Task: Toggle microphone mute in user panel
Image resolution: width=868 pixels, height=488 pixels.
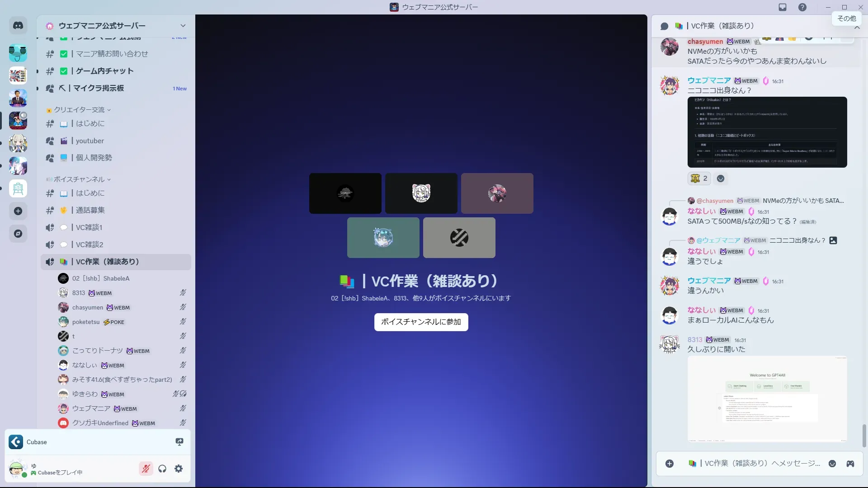Action: [x=146, y=469]
